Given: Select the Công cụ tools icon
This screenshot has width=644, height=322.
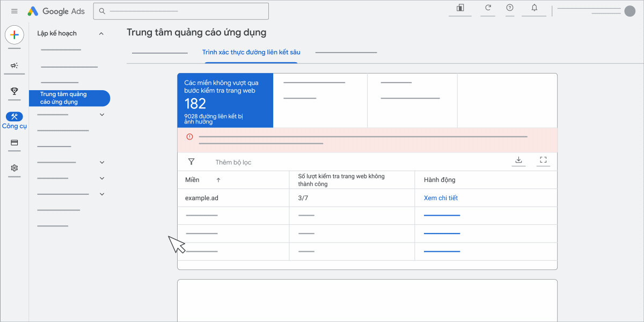Looking at the screenshot, I should pos(14,117).
